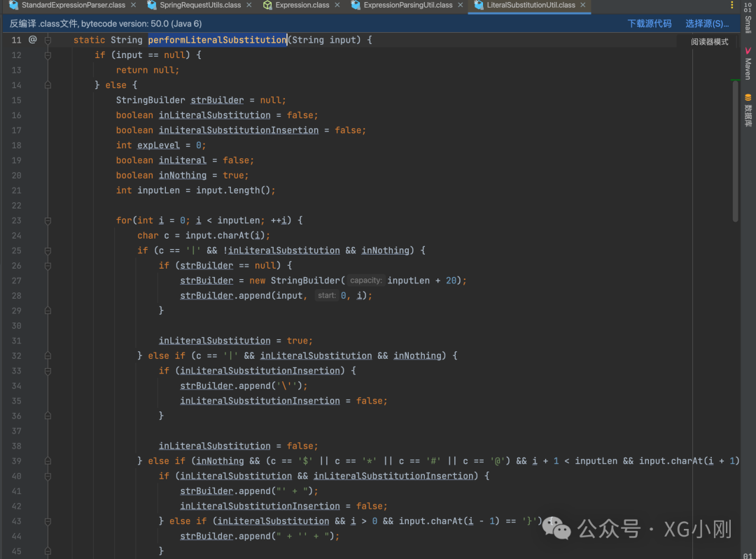Click expLevel variable on line 18
Viewport: 756px width, 559px height.
tap(158, 145)
